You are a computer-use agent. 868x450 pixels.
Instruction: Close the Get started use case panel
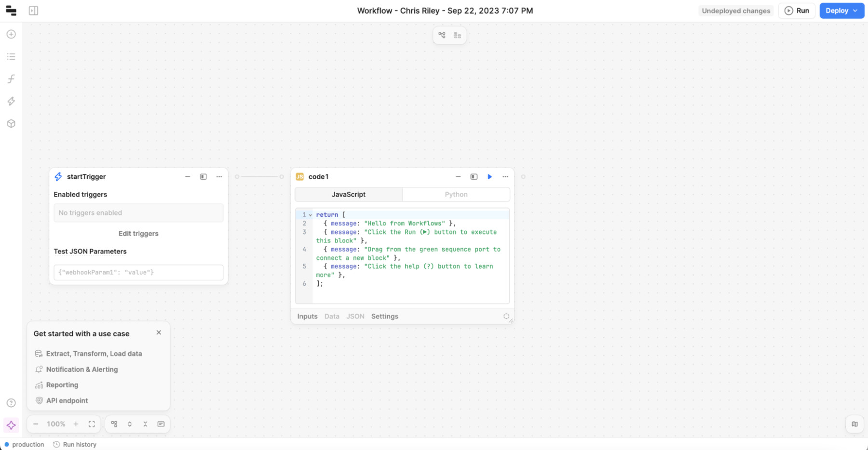[159, 333]
